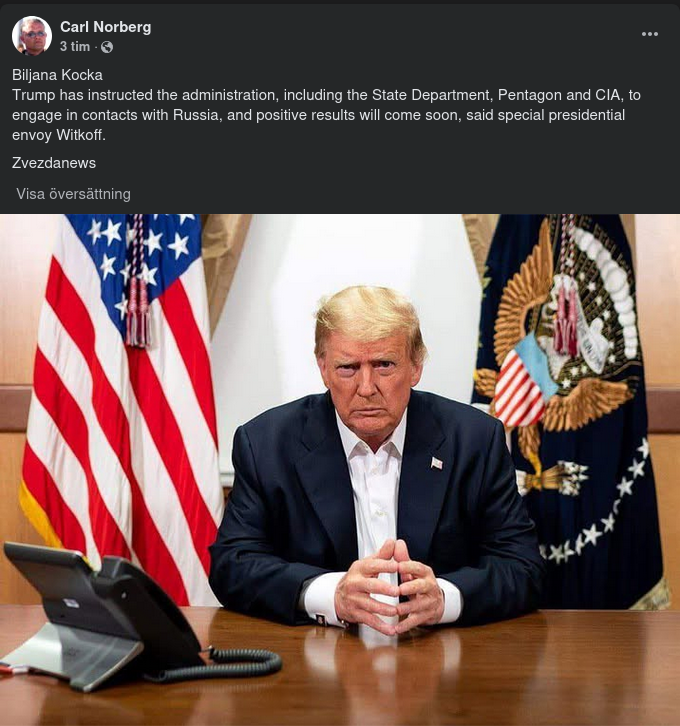680x726 pixels.
Task: Click the 'Biljana Kocka' text line
Action: (57, 75)
